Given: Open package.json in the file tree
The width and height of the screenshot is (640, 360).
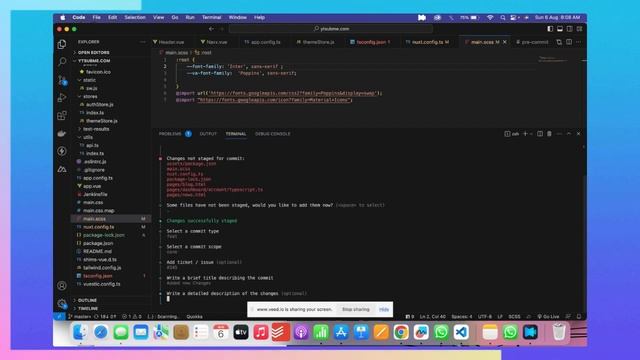Looking at the screenshot, I should (98, 243).
